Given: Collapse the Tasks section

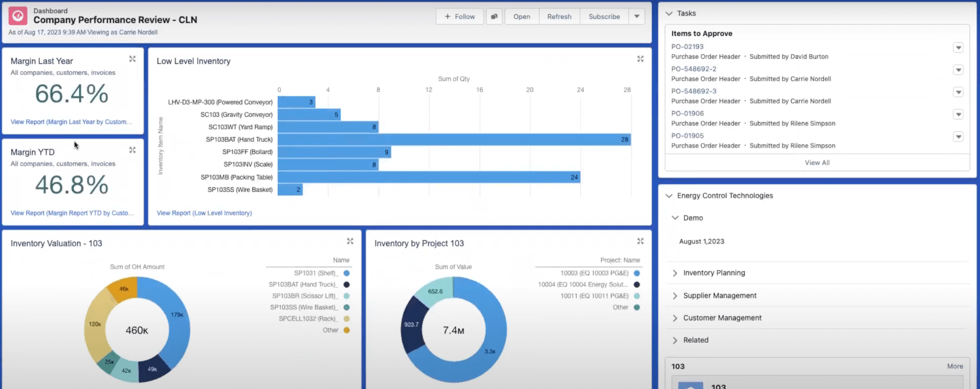Looking at the screenshot, I should [x=669, y=13].
